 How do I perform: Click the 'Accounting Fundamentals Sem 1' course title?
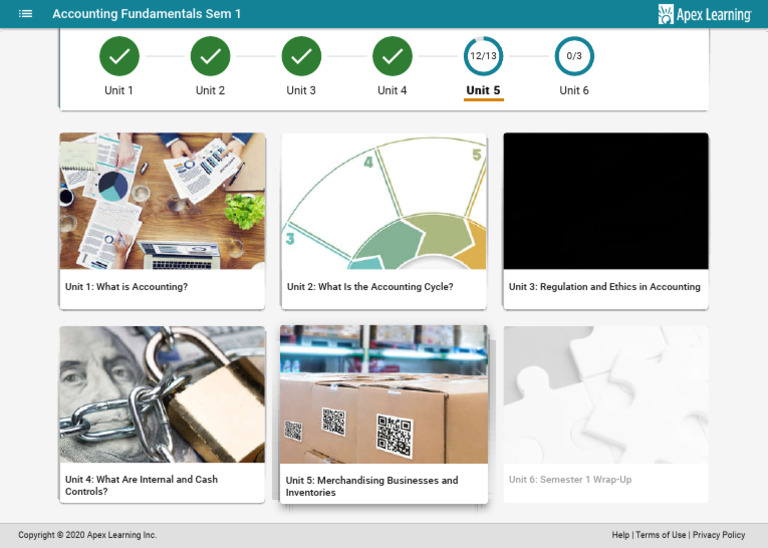coord(146,14)
